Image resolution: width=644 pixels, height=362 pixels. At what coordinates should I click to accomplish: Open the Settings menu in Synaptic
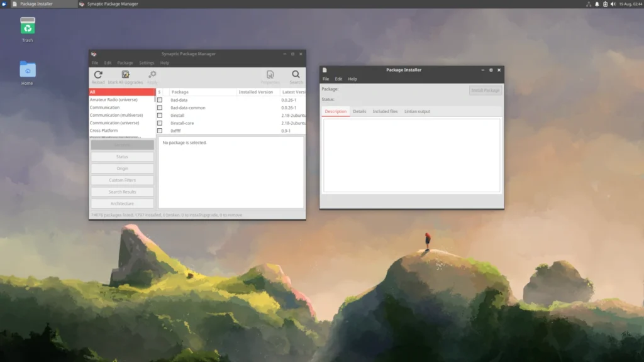147,63
